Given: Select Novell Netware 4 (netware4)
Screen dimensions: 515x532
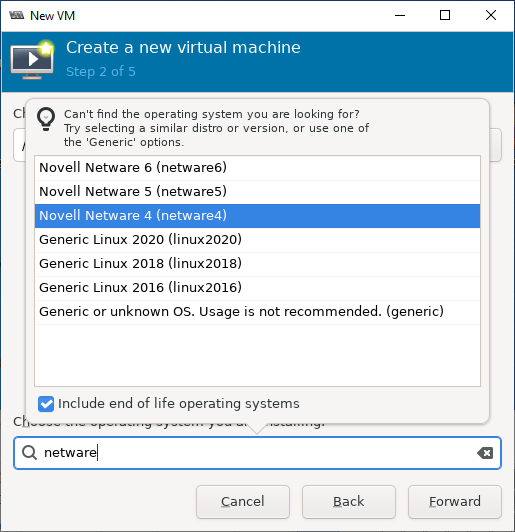Looking at the screenshot, I should [x=258, y=216].
